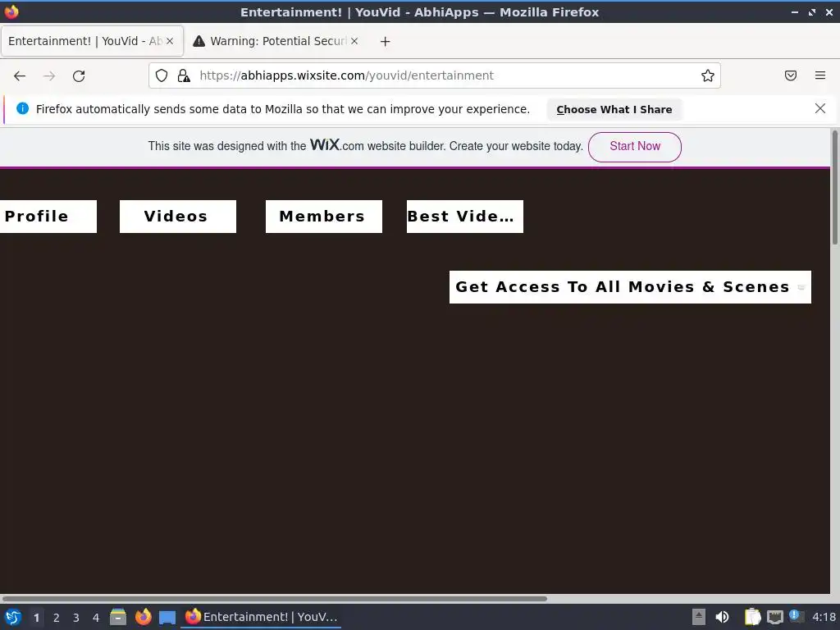Screen dimensions: 840x630
Task: Click Choose What I Share button
Action: tap(614, 109)
